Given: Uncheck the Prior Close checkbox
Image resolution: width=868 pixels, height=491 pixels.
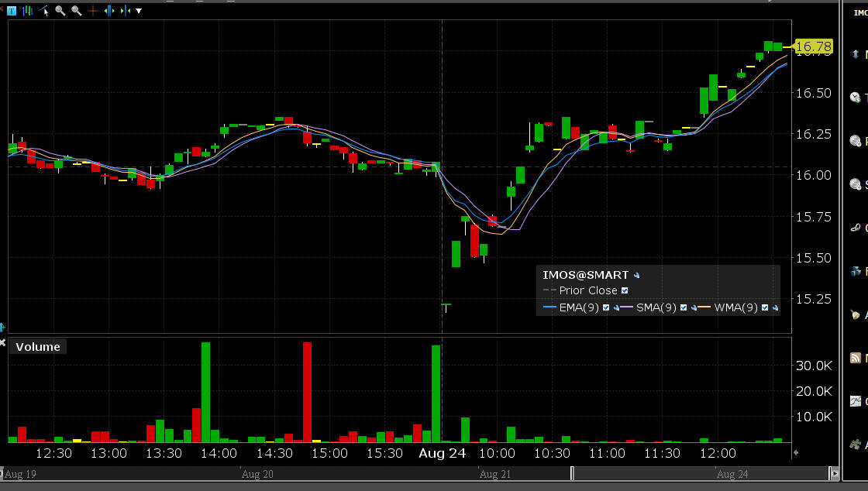Looking at the screenshot, I should click(625, 291).
